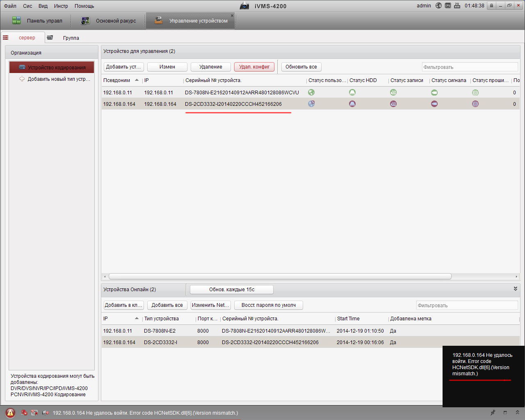Image resolution: width=525 pixels, height=420 pixels.
Task: Click scrollbar right arrow in managed devices list
Action: pyautogui.click(x=516, y=276)
